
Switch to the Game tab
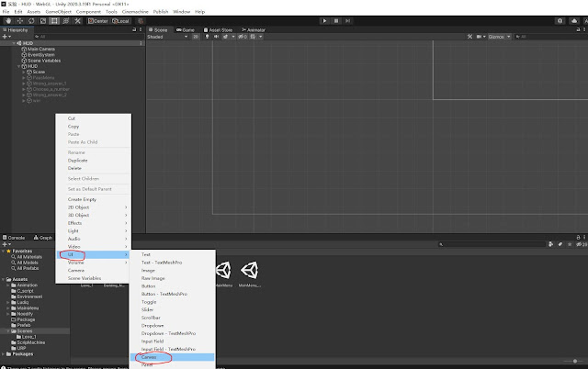coord(186,30)
